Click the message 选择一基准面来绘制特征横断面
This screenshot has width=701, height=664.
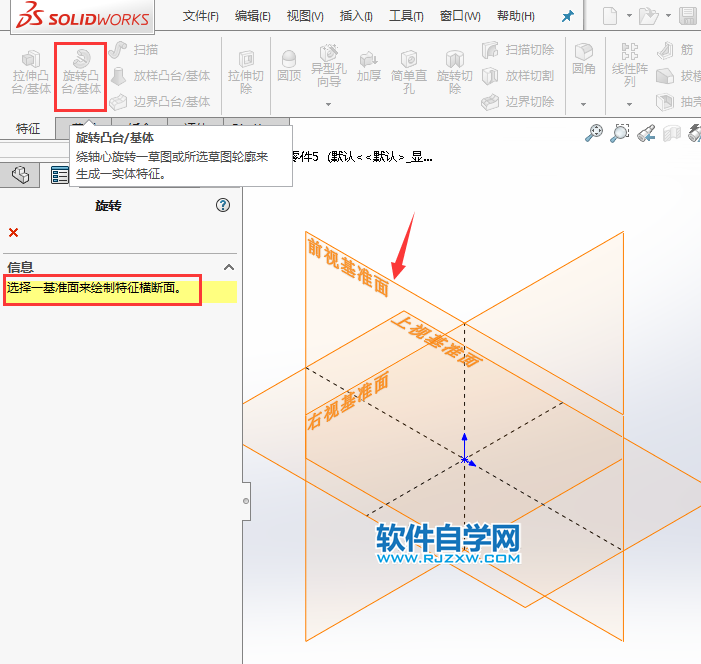pos(94,288)
